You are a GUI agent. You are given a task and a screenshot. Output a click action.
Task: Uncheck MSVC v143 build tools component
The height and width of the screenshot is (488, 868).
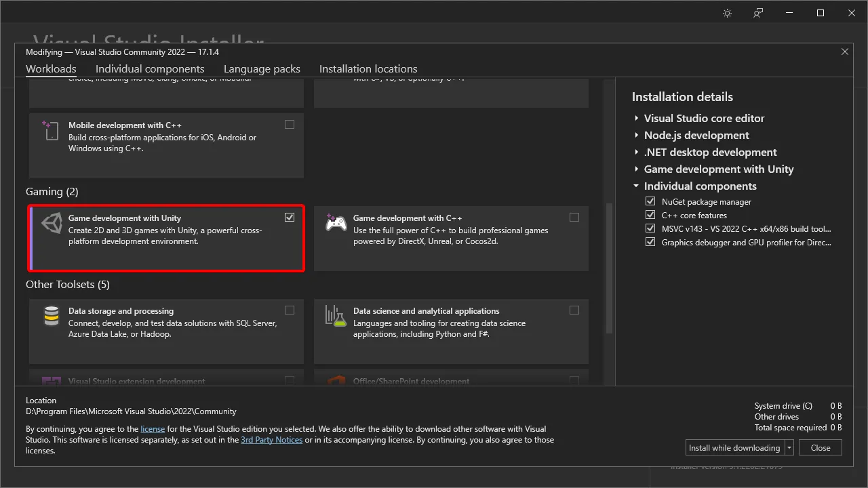[x=650, y=228]
